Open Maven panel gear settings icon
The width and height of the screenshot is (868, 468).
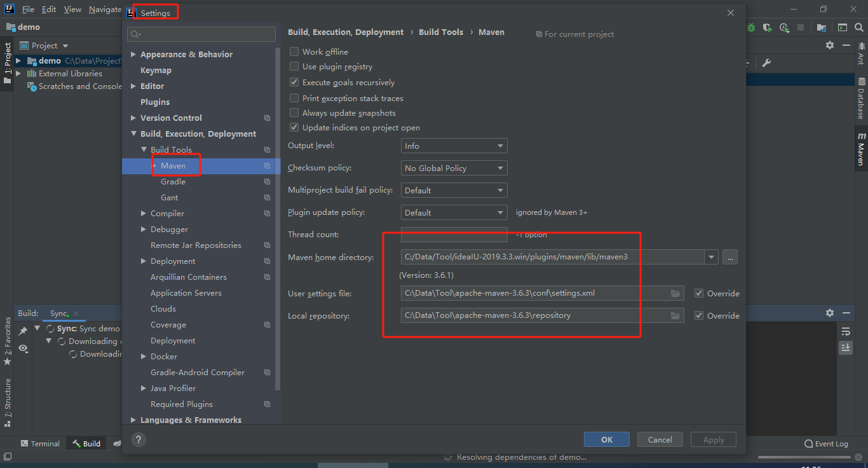[829, 45]
